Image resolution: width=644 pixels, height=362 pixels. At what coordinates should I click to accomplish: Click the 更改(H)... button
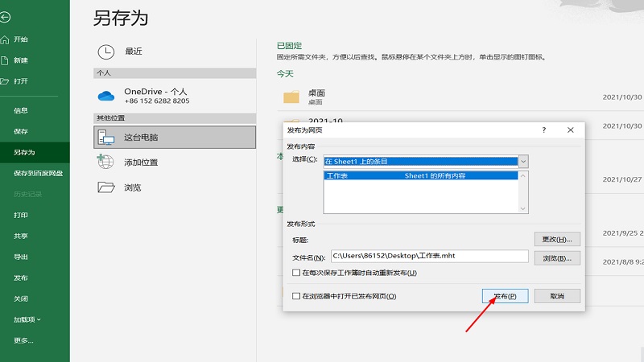[x=557, y=239]
